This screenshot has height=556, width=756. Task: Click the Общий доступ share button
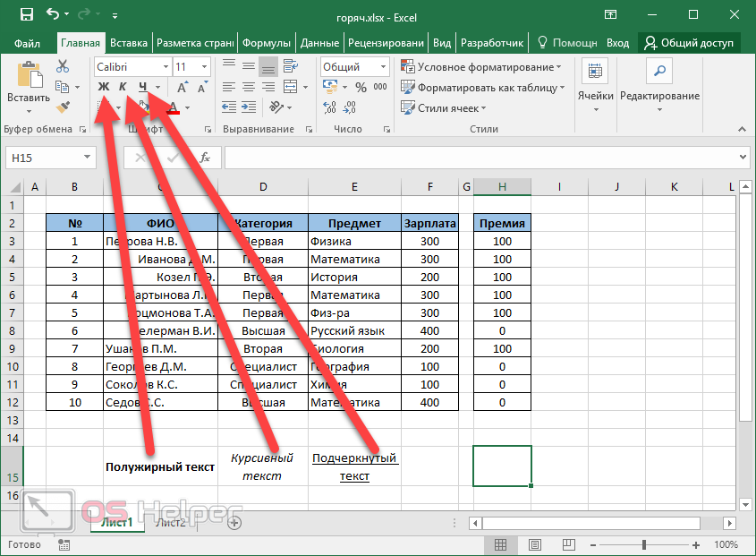coord(690,43)
